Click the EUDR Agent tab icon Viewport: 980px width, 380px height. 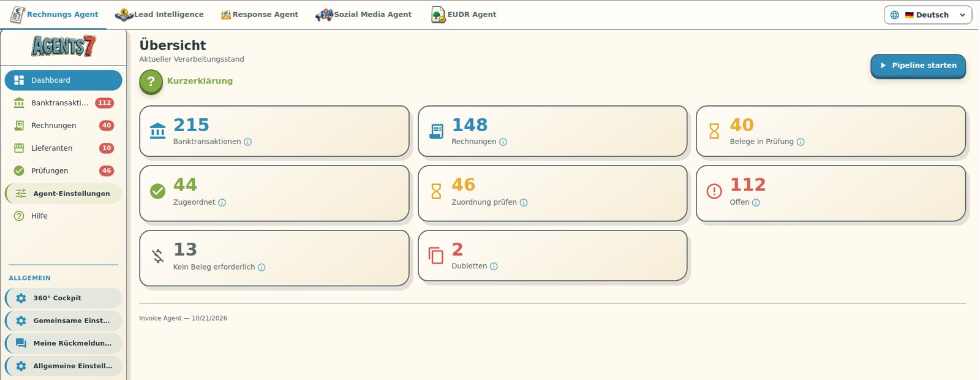tap(438, 15)
